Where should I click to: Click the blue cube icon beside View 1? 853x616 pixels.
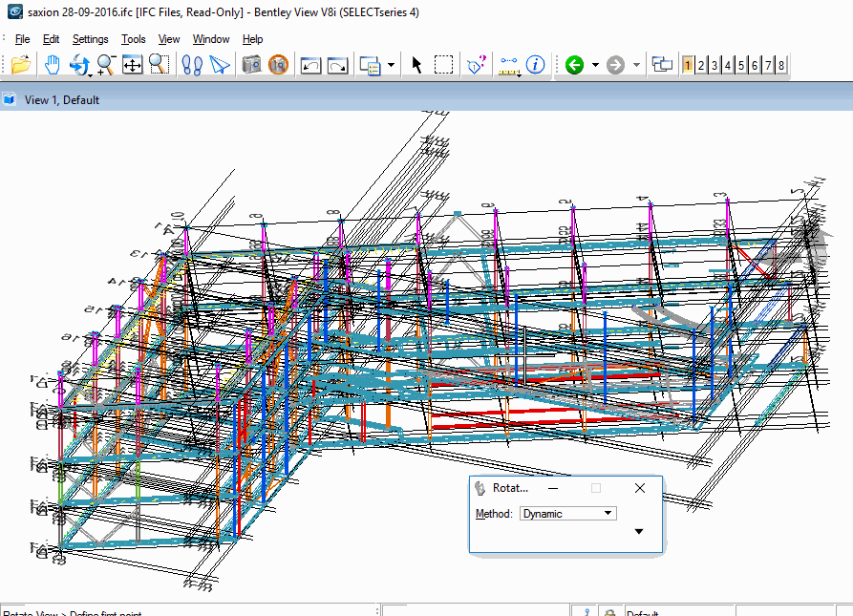coord(10,99)
